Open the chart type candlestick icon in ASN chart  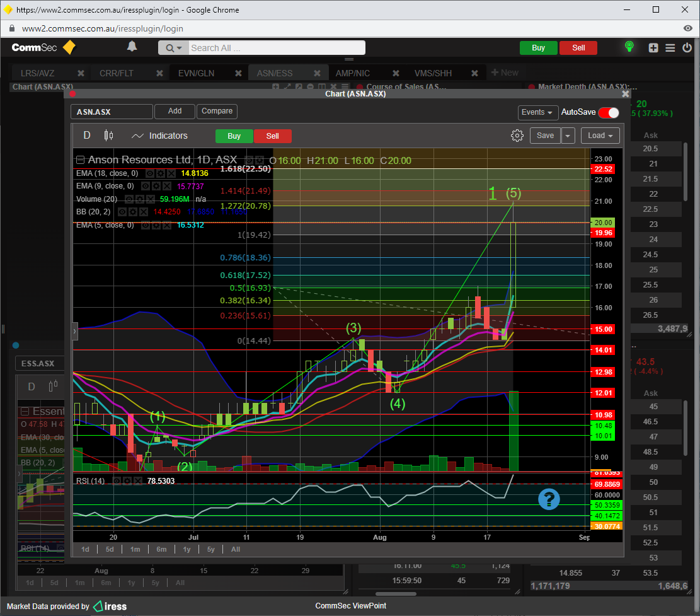[x=108, y=136]
